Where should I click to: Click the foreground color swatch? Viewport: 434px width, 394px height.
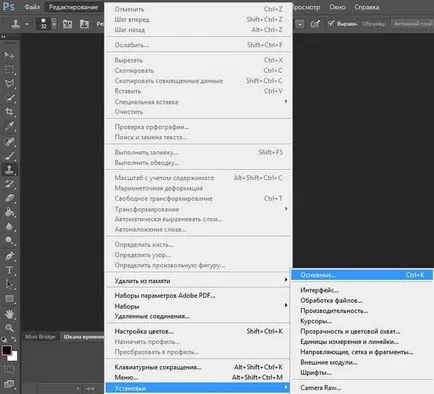click(6, 350)
